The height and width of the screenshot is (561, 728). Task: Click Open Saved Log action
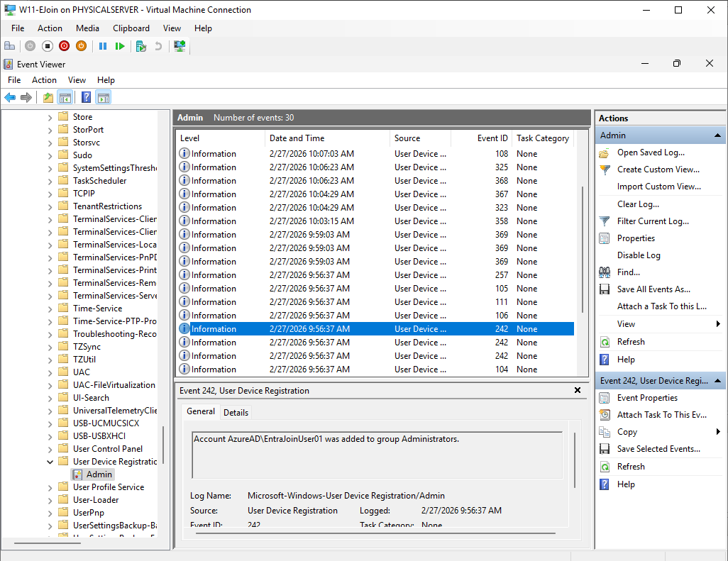(x=651, y=152)
